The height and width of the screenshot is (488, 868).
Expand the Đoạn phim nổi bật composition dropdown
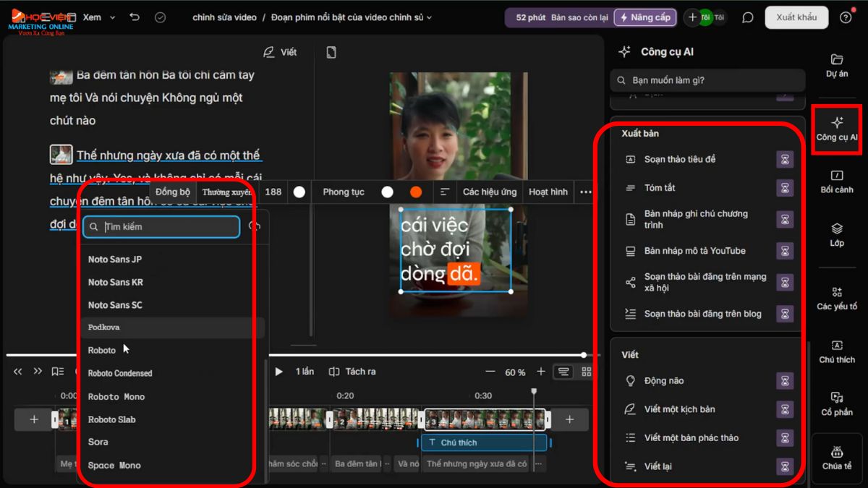tap(352, 17)
